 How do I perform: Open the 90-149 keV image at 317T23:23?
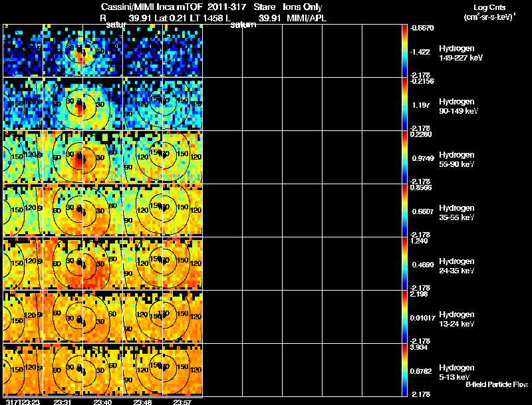[x=23, y=104]
